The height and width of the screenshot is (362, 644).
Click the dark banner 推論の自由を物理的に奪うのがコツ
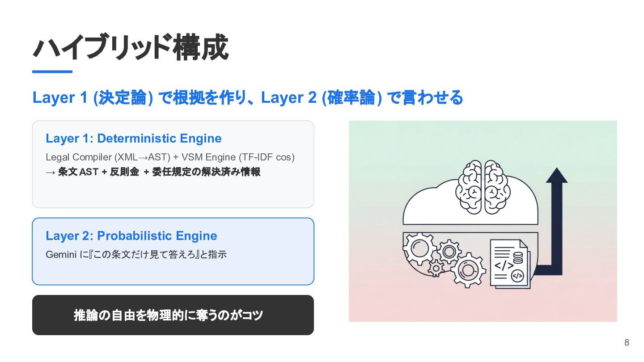coord(173,315)
